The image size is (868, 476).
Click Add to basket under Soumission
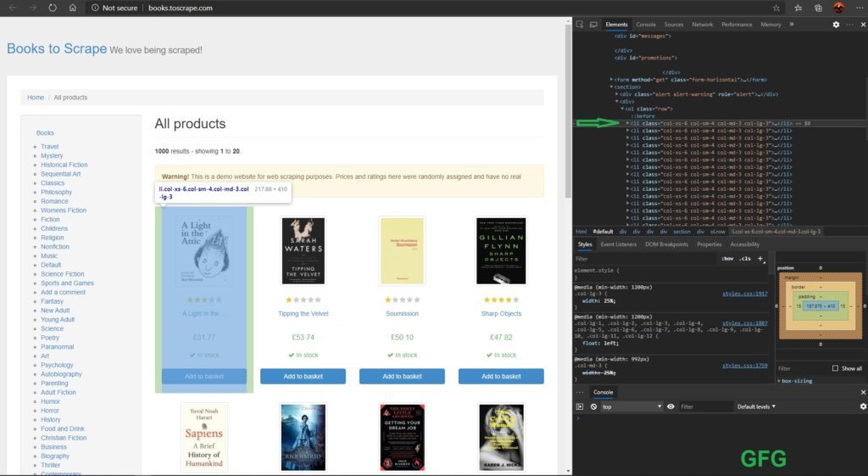tap(402, 376)
